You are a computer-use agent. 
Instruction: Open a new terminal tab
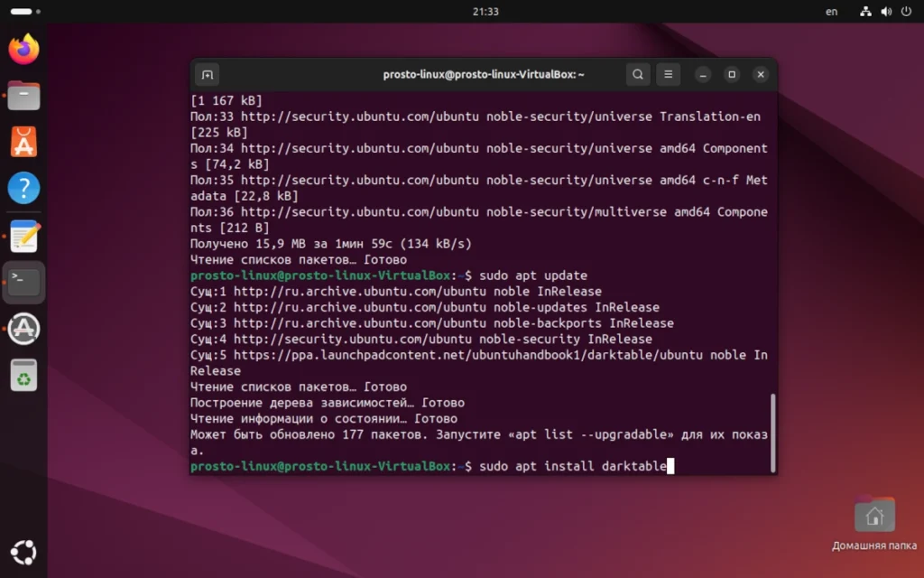pos(207,75)
